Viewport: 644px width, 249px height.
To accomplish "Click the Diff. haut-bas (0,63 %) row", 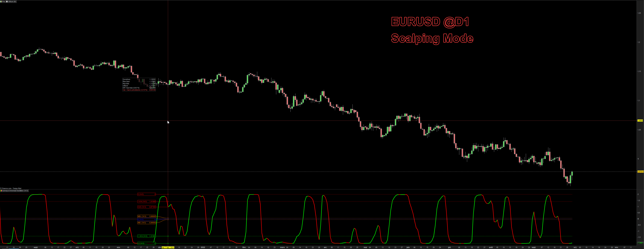I will pos(139,88).
